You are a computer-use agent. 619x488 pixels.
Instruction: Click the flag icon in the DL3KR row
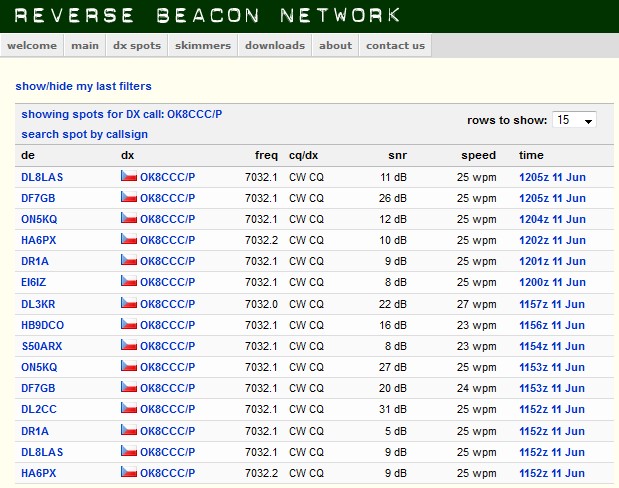click(128, 303)
